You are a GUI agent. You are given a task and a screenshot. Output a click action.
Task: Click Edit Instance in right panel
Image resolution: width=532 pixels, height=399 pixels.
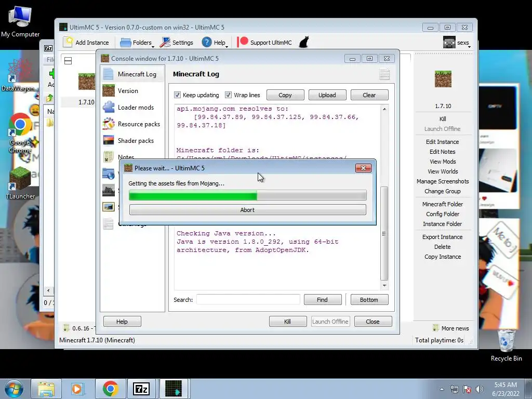[443, 142]
